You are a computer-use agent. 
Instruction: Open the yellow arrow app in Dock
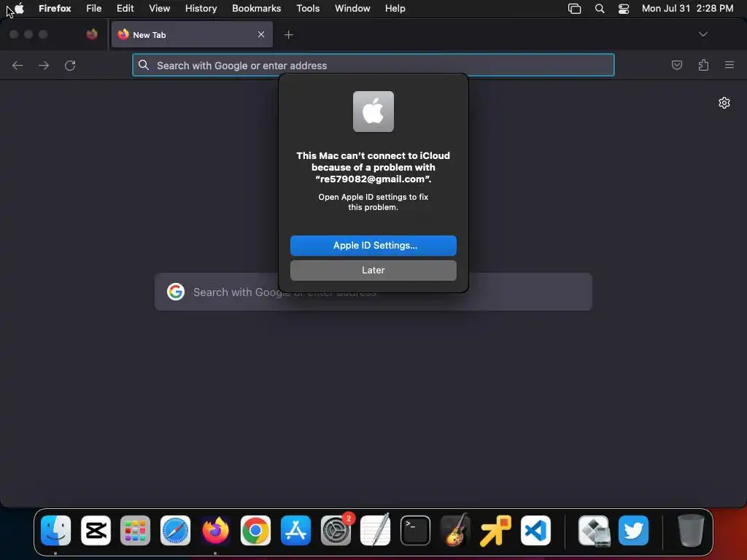click(x=495, y=530)
